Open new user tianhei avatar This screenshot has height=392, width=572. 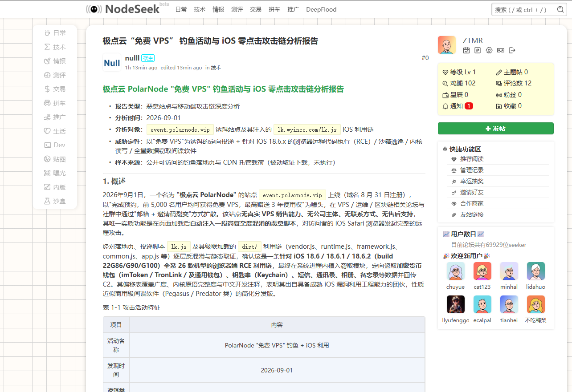509,304
